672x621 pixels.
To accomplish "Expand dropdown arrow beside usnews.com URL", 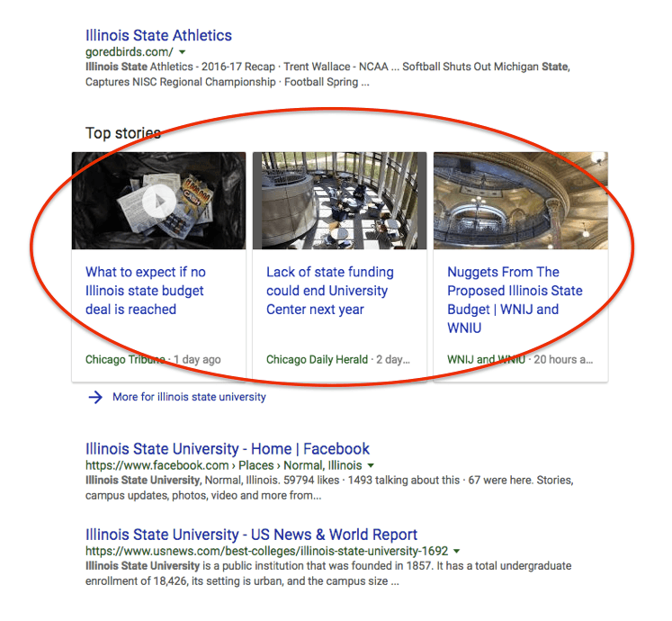I will click(457, 551).
